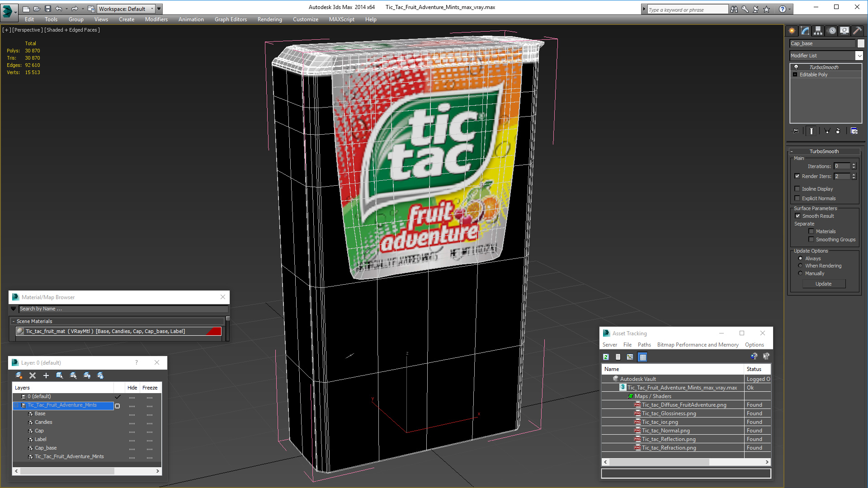The image size is (868, 488).
Task: Click favorites star icon in title bar
Action: click(x=767, y=9)
